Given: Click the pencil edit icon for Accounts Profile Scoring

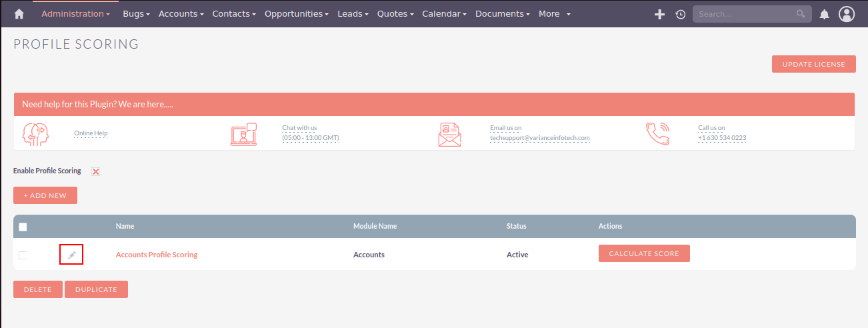Looking at the screenshot, I should (71, 255).
